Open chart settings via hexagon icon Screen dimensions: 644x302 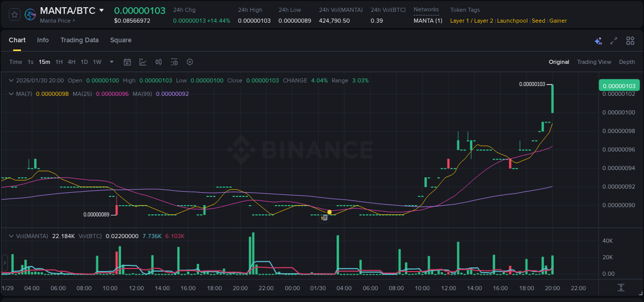coord(190,62)
